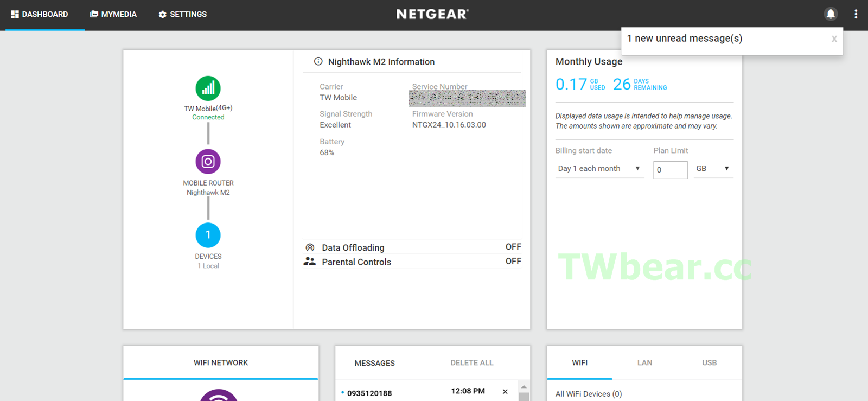Delete the 0935120188 message
The image size is (868, 401).
pos(505,392)
